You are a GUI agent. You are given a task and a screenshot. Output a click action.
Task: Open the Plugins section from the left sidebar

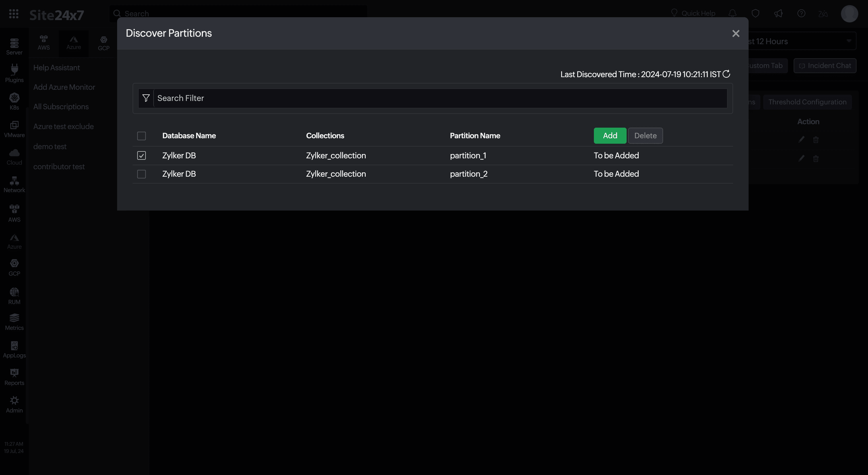pyautogui.click(x=14, y=72)
